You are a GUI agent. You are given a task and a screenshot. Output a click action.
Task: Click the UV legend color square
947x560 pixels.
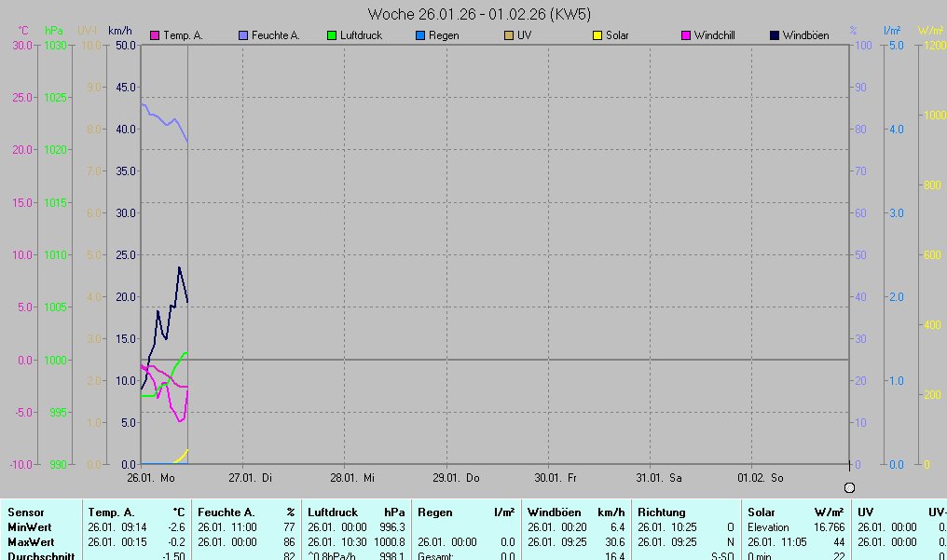509,36
